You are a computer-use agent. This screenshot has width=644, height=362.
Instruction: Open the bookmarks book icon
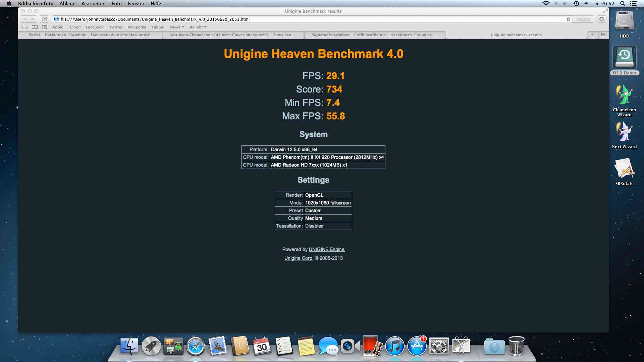tap(35, 27)
